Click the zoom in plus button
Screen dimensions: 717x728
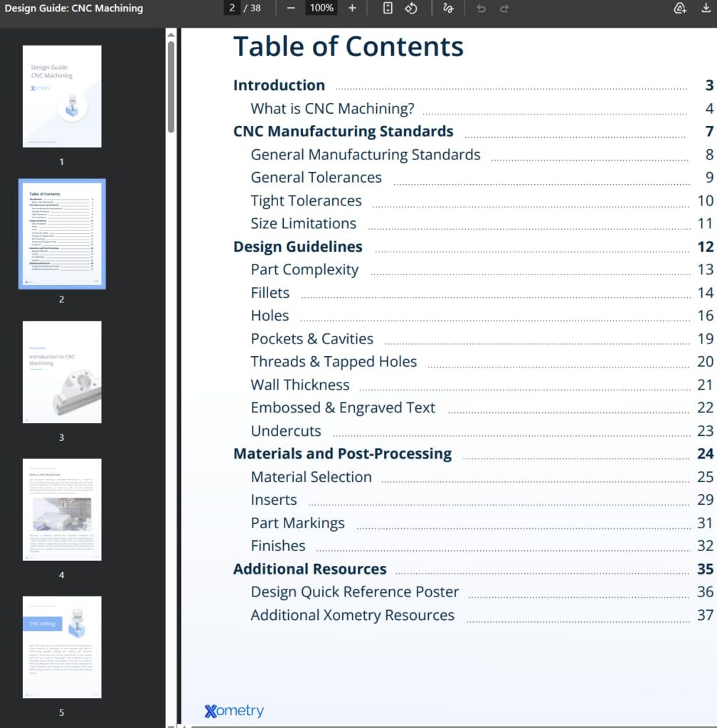(352, 9)
